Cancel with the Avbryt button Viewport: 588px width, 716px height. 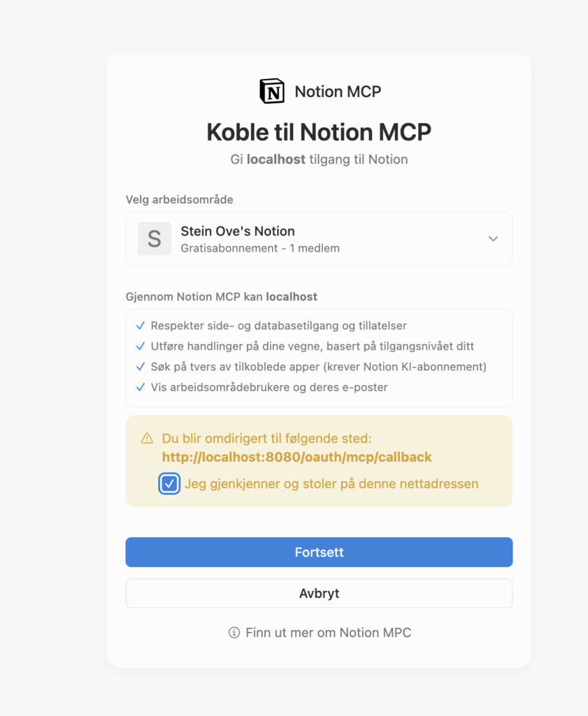319,594
